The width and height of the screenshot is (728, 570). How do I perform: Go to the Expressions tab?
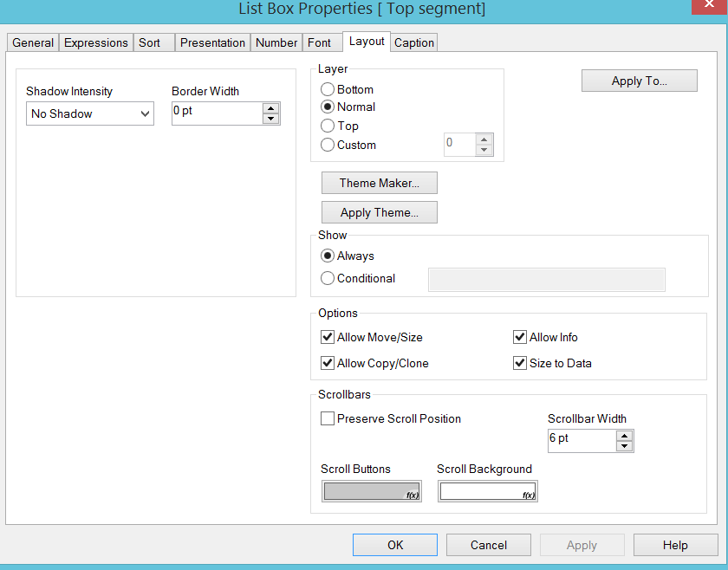(x=96, y=42)
